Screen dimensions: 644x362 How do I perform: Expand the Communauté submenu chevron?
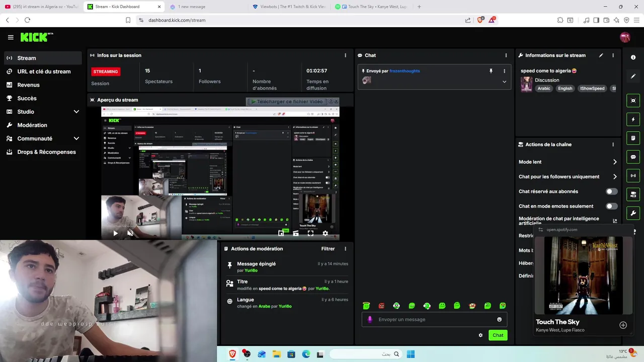(x=76, y=138)
